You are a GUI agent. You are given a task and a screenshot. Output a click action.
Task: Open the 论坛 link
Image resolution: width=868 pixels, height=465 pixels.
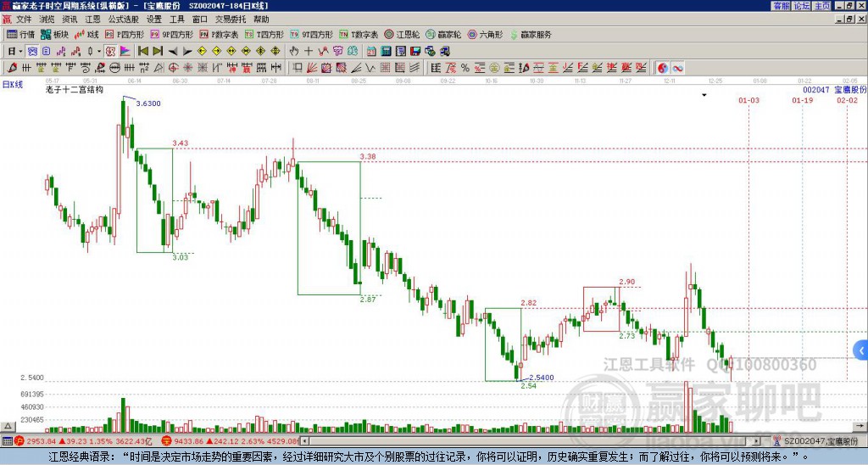point(801,6)
